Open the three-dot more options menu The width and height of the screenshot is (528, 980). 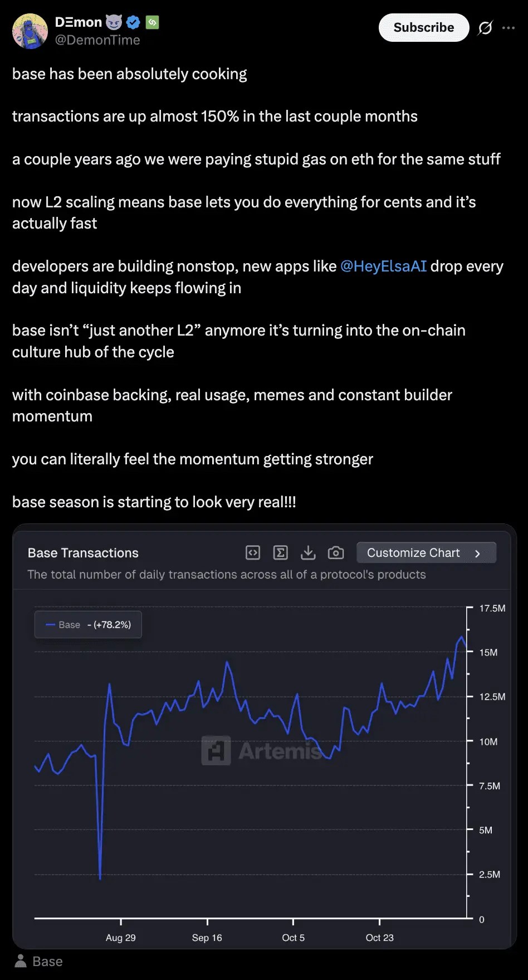click(x=509, y=28)
